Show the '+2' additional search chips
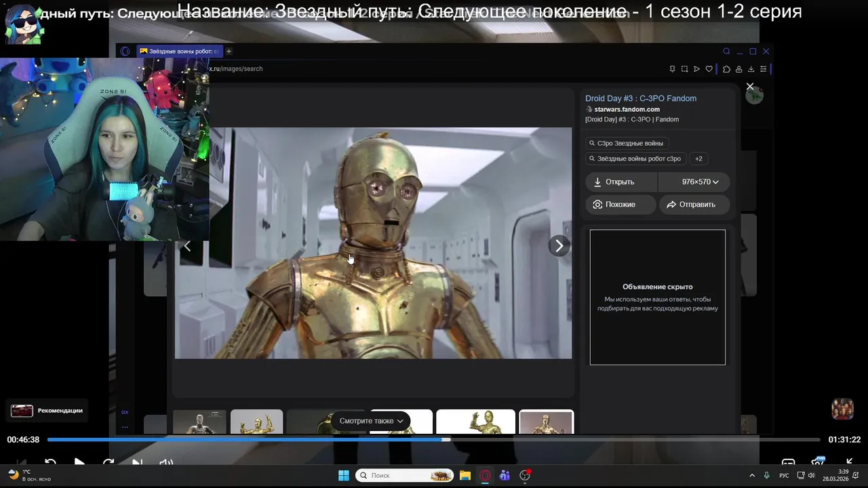Screen dimensions: 868x488 (x=698, y=159)
